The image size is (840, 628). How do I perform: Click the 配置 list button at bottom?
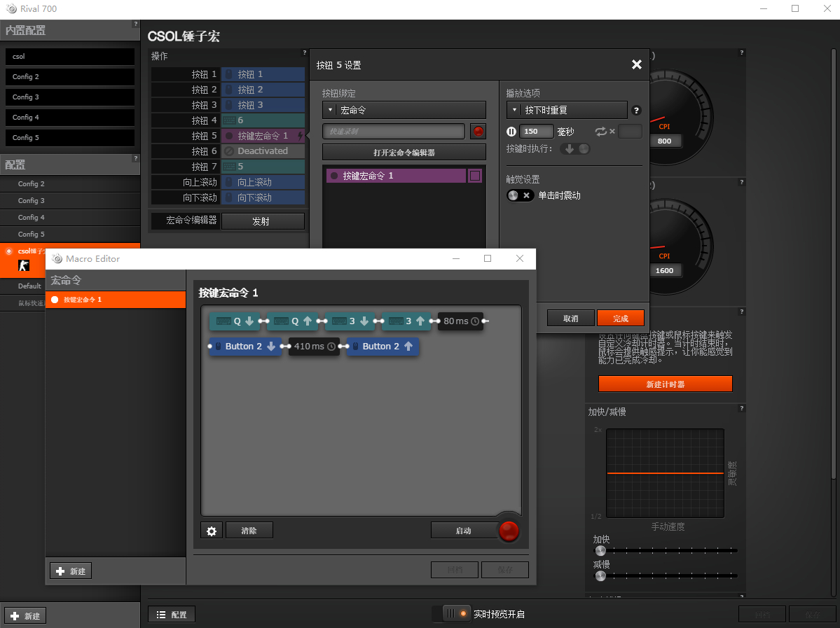click(x=172, y=615)
